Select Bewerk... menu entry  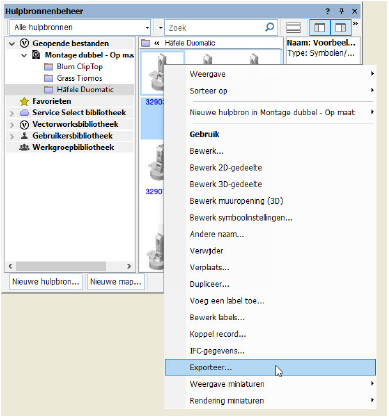click(x=270, y=151)
